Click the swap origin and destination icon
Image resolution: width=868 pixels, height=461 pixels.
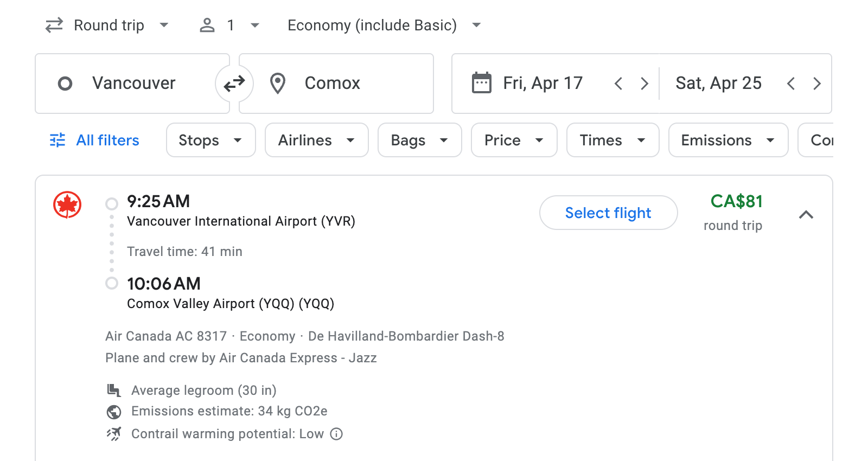234,83
